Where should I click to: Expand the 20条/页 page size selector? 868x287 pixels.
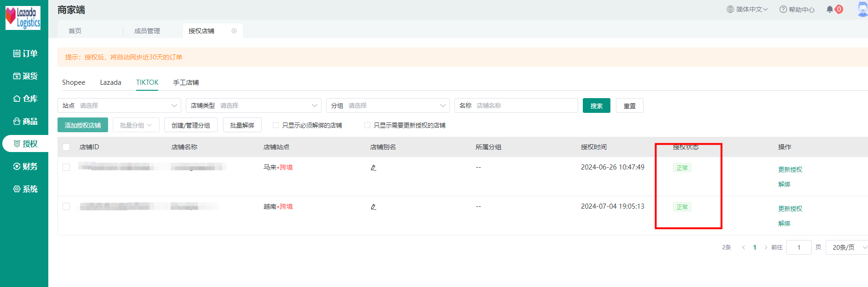847,247
